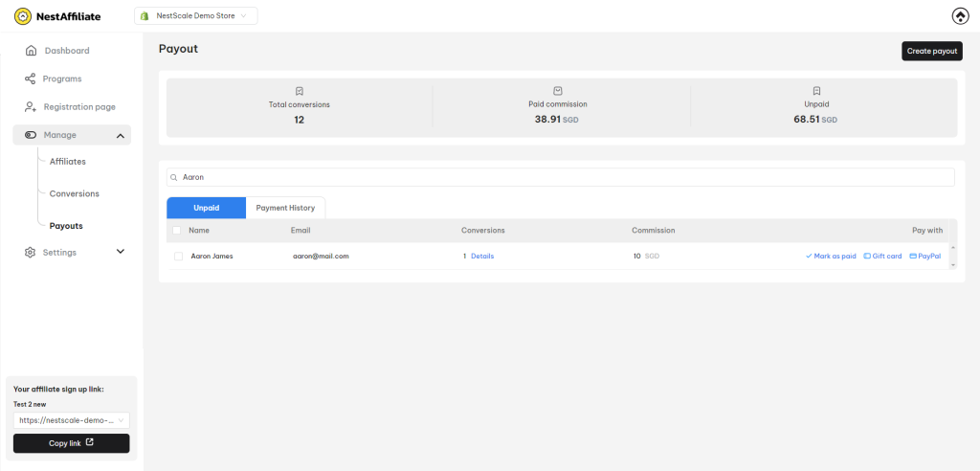980x471 pixels.
Task: Click the Copy link button
Action: coord(71,443)
